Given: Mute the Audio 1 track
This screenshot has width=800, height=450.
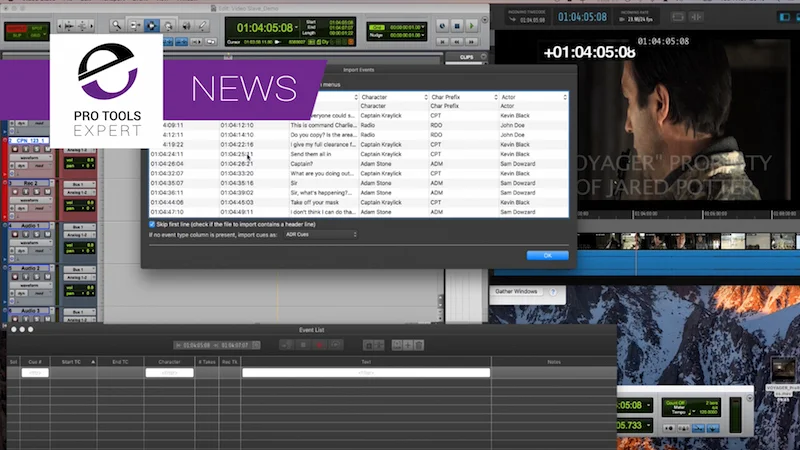Looking at the screenshot, I should [47, 234].
